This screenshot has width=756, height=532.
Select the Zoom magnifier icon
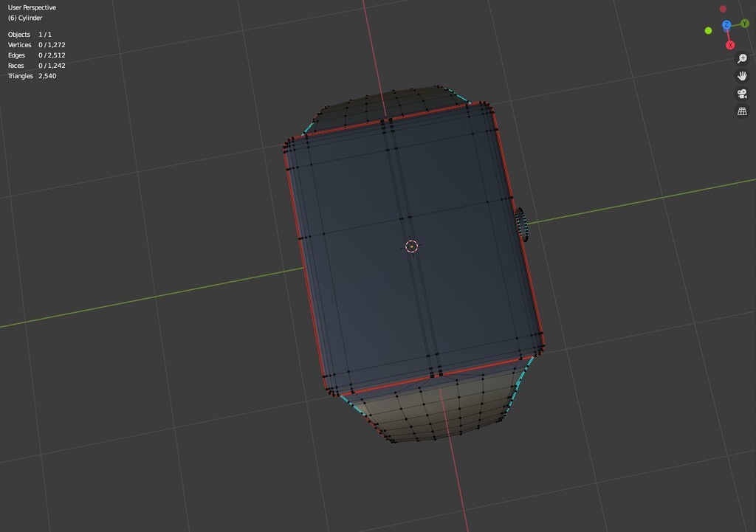click(x=741, y=58)
